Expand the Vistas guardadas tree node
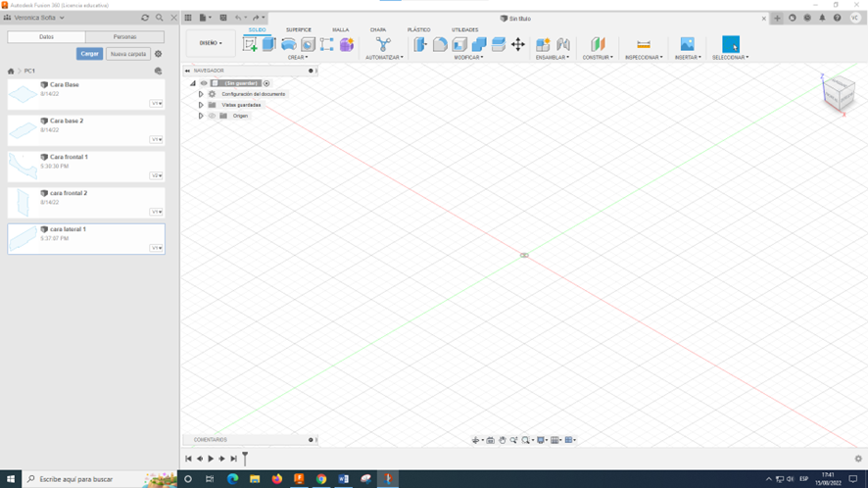 coord(201,105)
